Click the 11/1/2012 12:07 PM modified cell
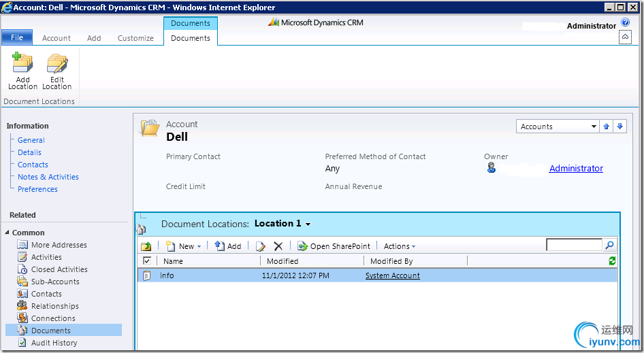The height and width of the screenshot is (353, 644). tap(295, 275)
